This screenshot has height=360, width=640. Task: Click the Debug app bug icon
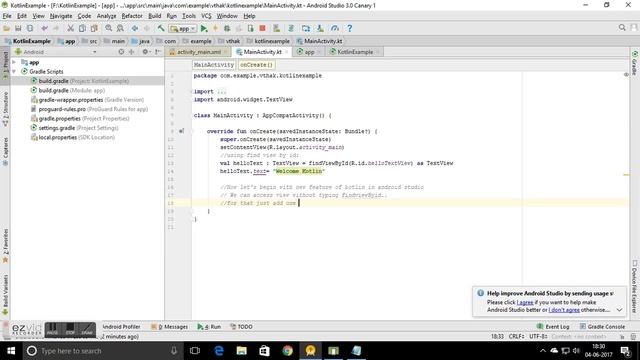[x=227, y=28]
